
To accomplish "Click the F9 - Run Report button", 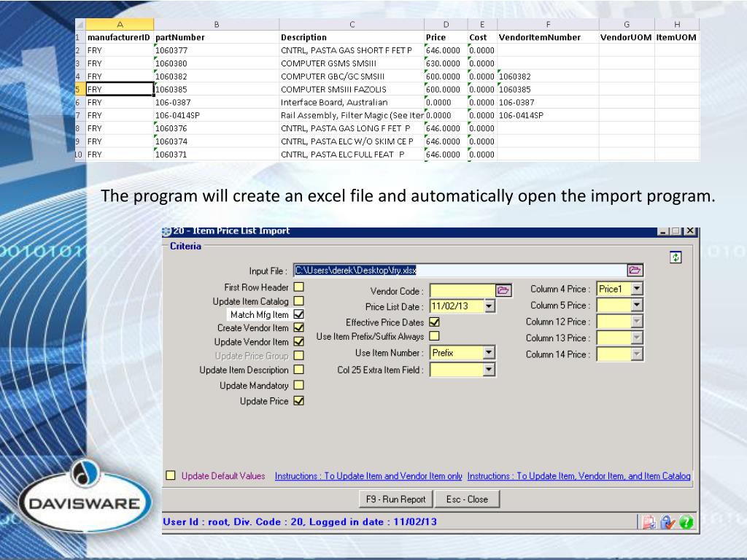I will tap(396, 499).
